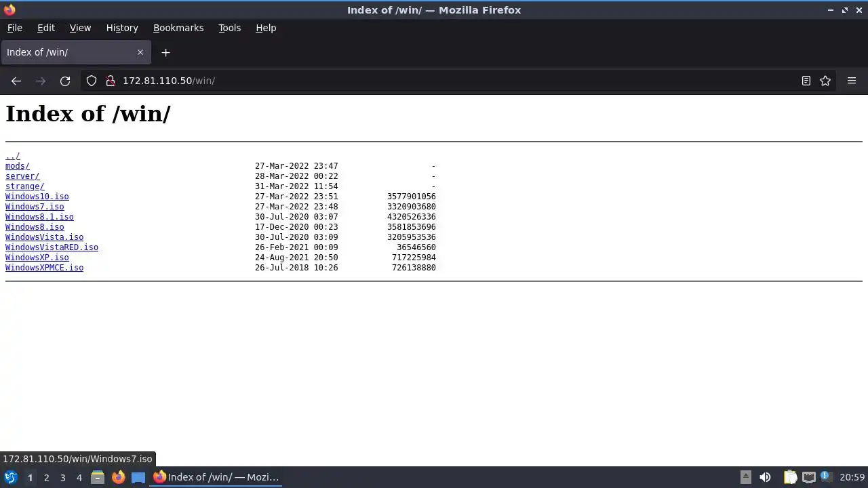Open the volume control in the system tray
The width and height of the screenshot is (868, 488).
(765, 477)
